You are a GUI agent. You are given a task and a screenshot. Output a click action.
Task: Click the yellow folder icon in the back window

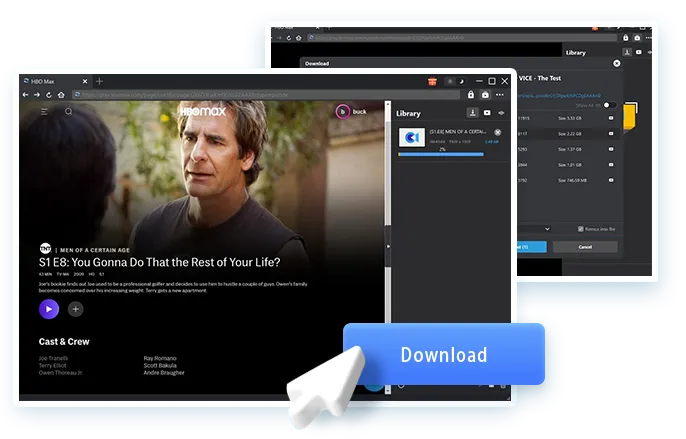click(630, 116)
